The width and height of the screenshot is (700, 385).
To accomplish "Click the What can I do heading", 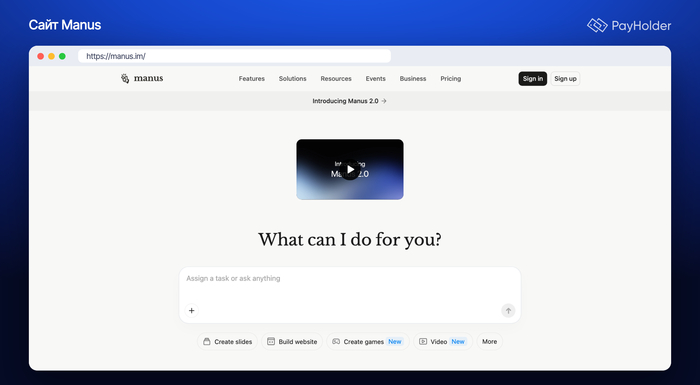I will [350, 240].
